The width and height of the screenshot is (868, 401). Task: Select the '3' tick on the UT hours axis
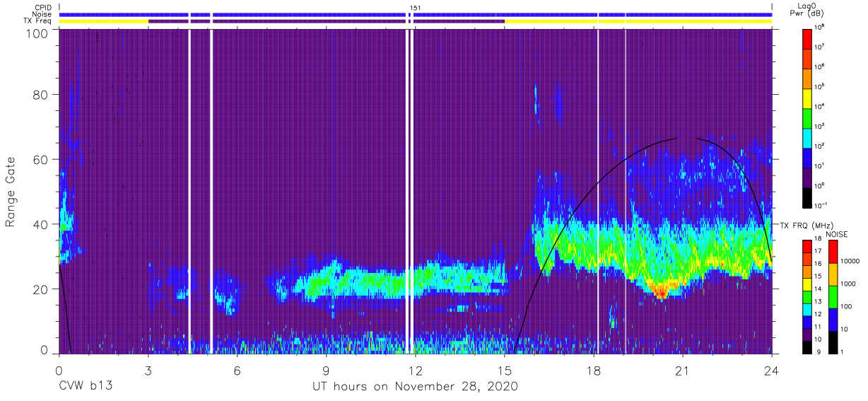pyautogui.click(x=148, y=369)
